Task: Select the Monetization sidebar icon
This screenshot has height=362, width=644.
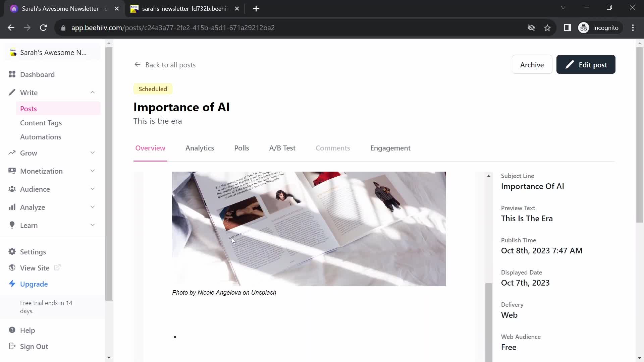Action: [11, 171]
